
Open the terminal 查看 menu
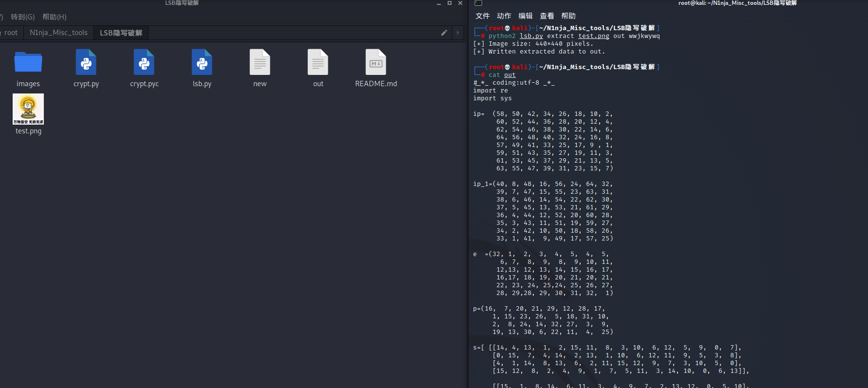click(547, 16)
